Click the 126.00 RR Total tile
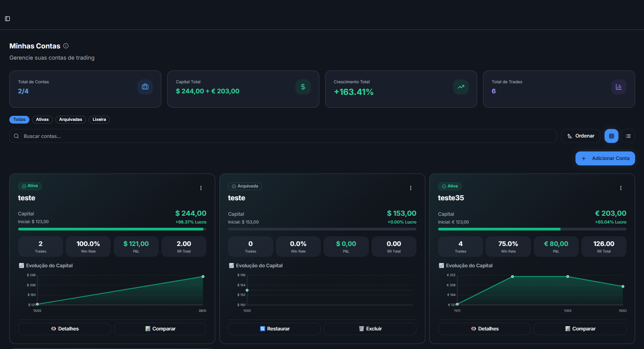The image size is (644, 349). (x=604, y=246)
